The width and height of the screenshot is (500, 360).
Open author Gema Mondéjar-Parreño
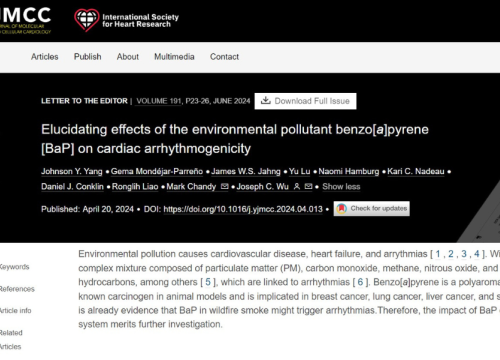pos(157,171)
